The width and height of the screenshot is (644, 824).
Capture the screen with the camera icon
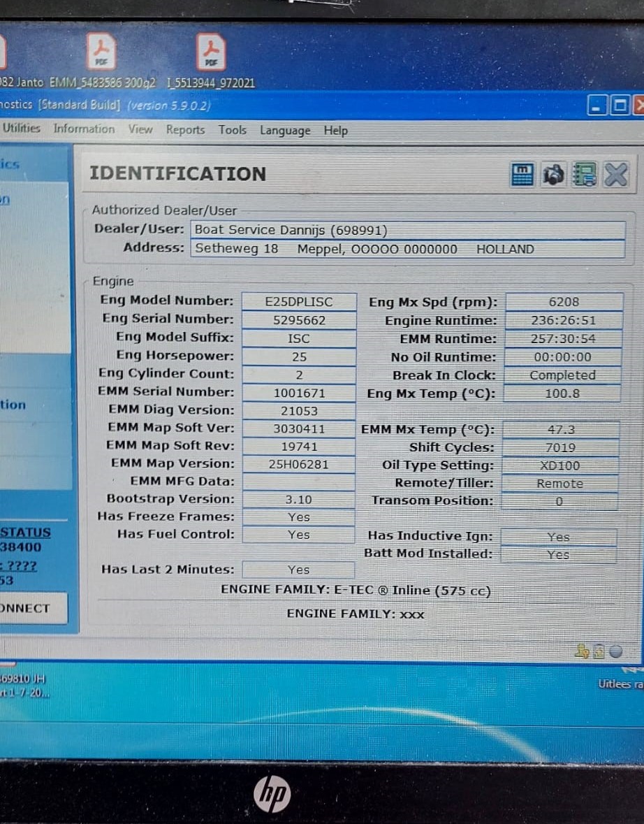553,175
